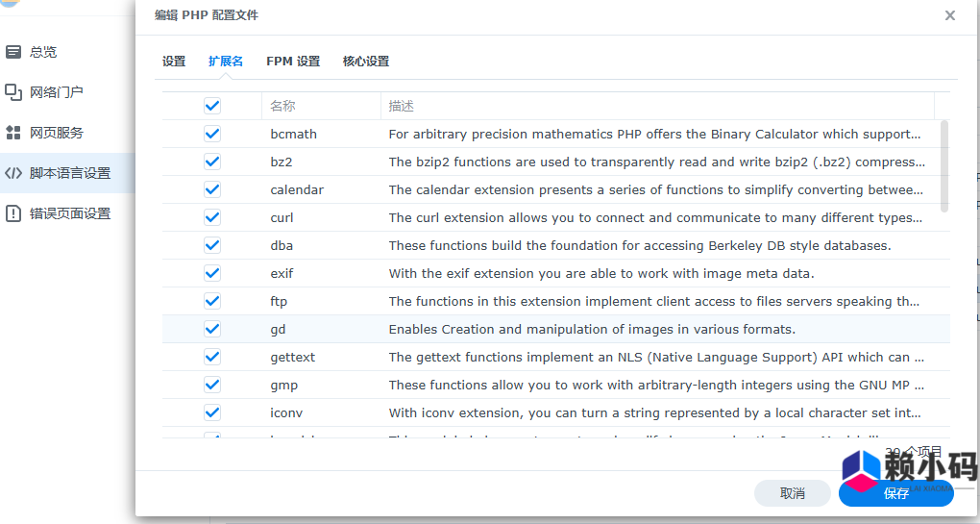
Task: Click the description starting "The curl extension allows you"
Action: click(655, 217)
